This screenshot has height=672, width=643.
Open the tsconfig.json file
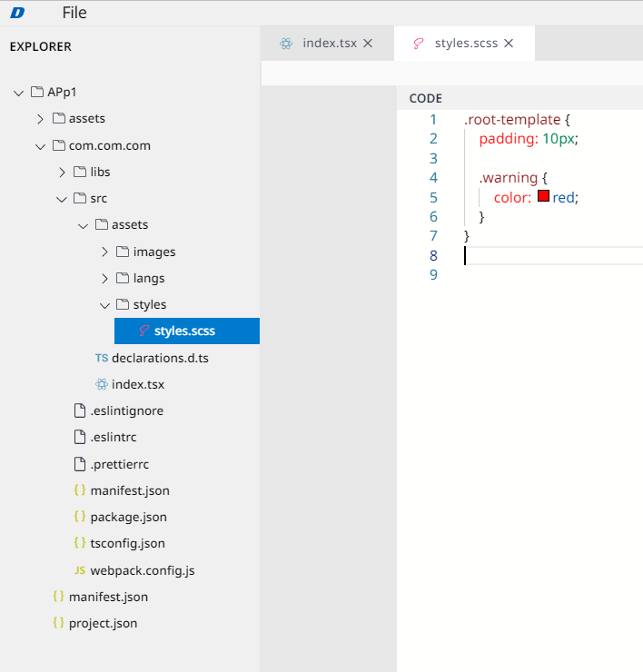pyautogui.click(x=128, y=543)
